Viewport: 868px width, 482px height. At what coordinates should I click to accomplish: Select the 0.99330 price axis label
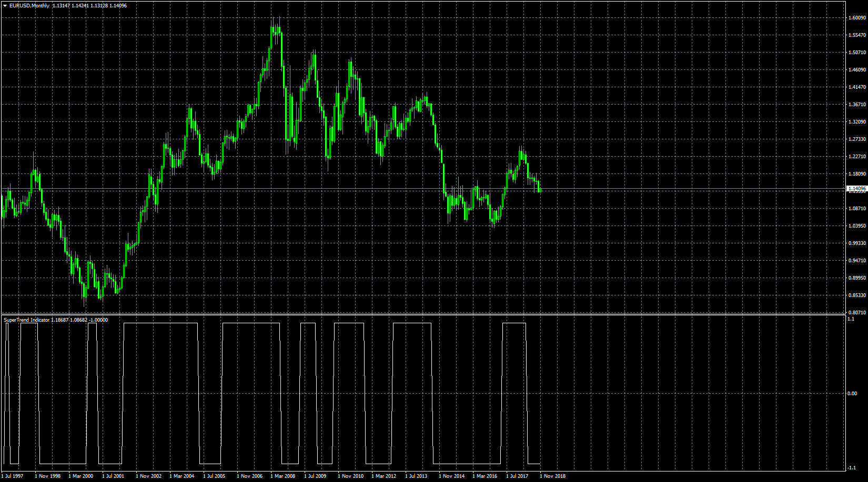pyautogui.click(x=857, y=243)
